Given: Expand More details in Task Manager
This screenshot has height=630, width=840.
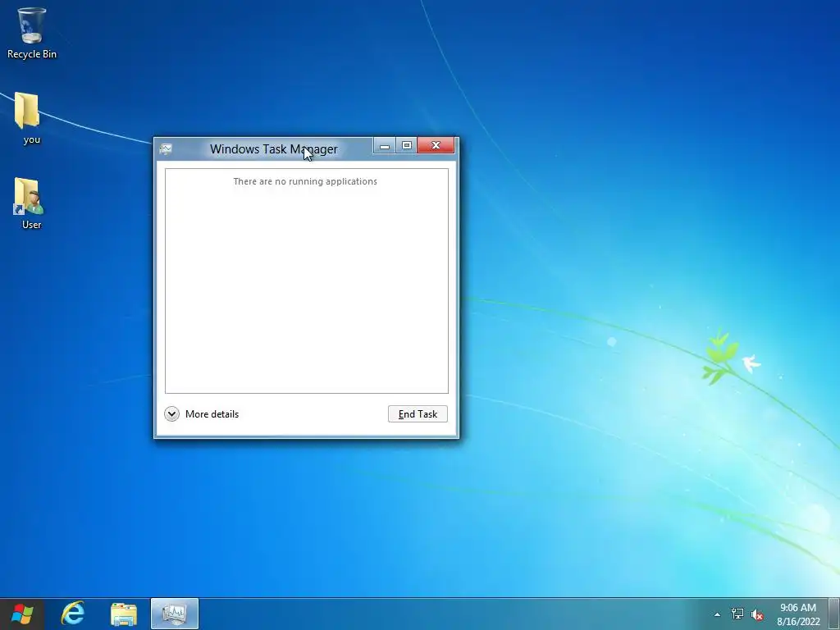Looking at the screenshot, I should click(202, 413).
